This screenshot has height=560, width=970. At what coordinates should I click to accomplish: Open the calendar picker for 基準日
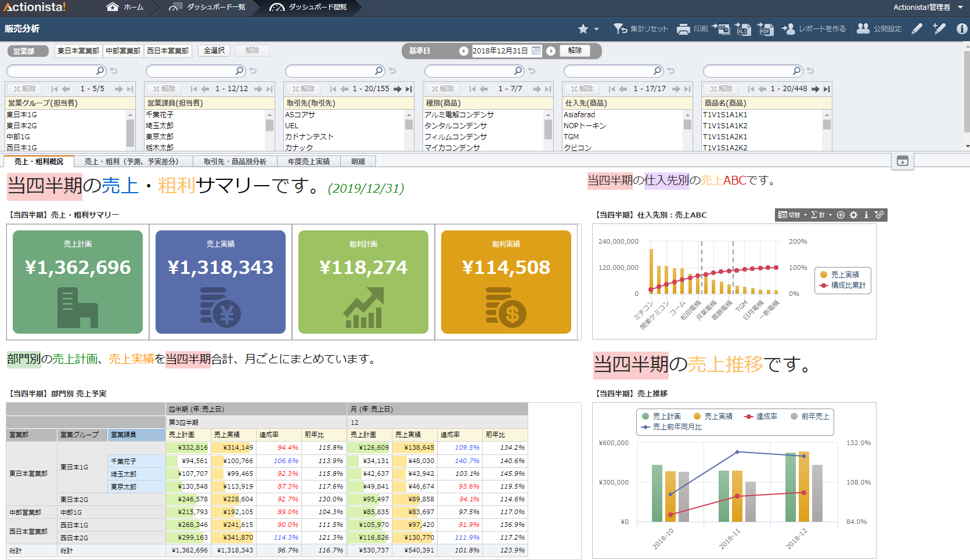pyautogui.click(x=536, y=51)
